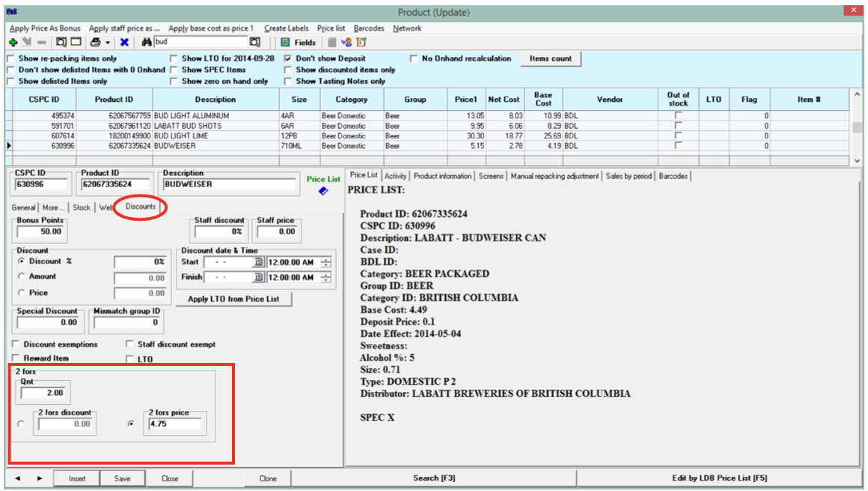The width and height of the screenshot is (868, 491).
Task: Switch to the Product information tab
Action: click(x=442, y=176)
